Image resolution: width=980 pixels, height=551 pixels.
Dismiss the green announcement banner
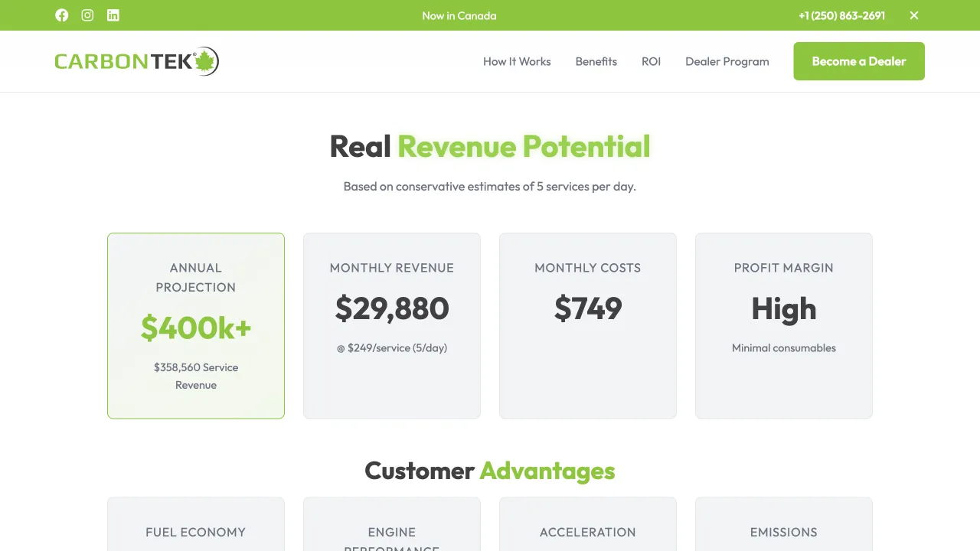tap(913, 15)
